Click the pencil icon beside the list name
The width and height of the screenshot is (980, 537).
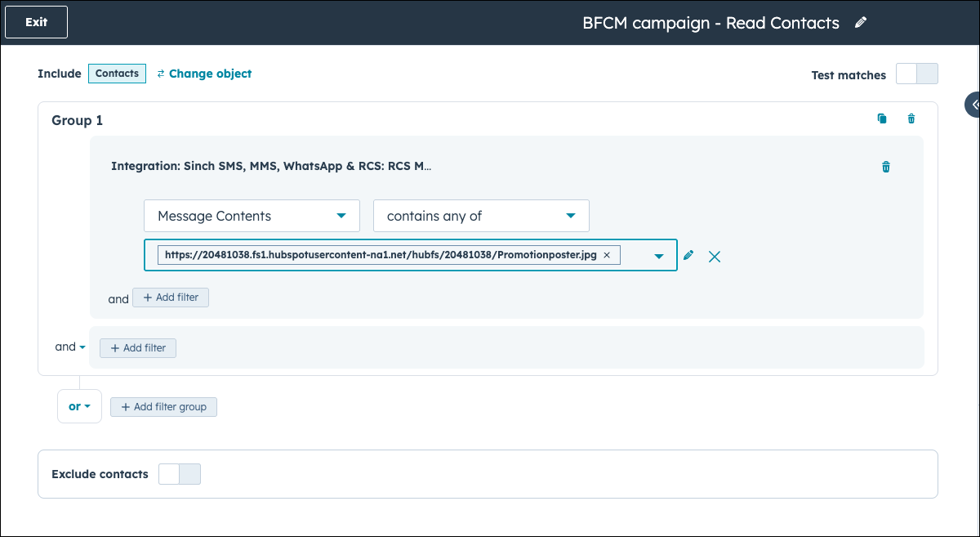[860, 23]
